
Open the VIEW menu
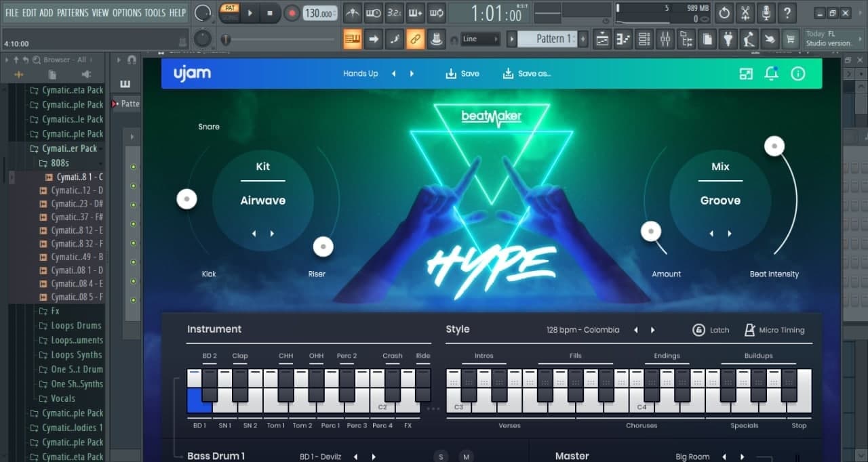point(100,12)
